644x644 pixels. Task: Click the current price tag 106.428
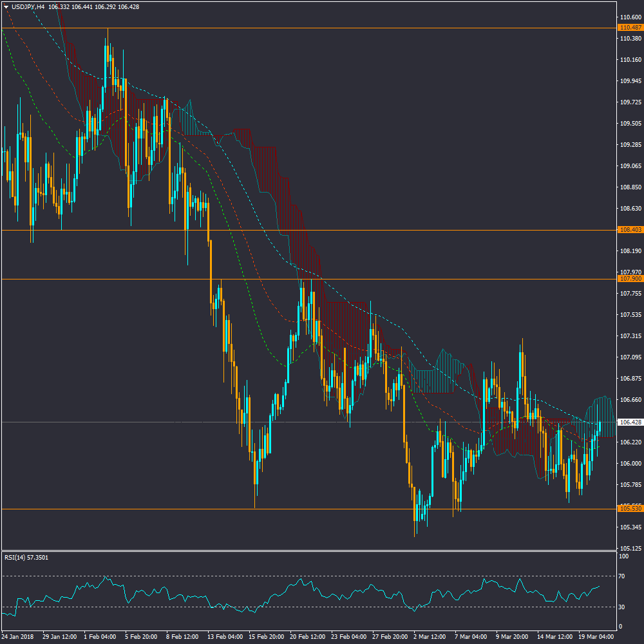[x=630, y=422]
